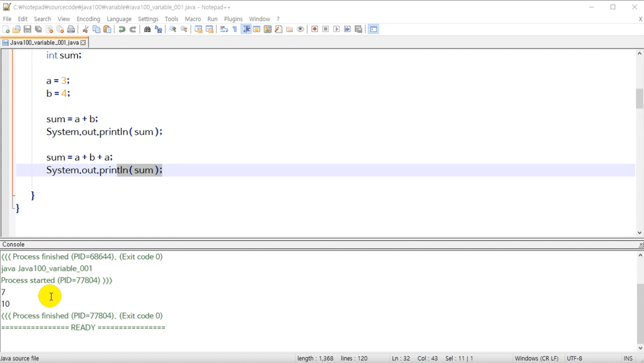The height and width of the screenshot is (363, 644).
Task: Click the editor scrollbar down arrow
Action: (639, 233)
